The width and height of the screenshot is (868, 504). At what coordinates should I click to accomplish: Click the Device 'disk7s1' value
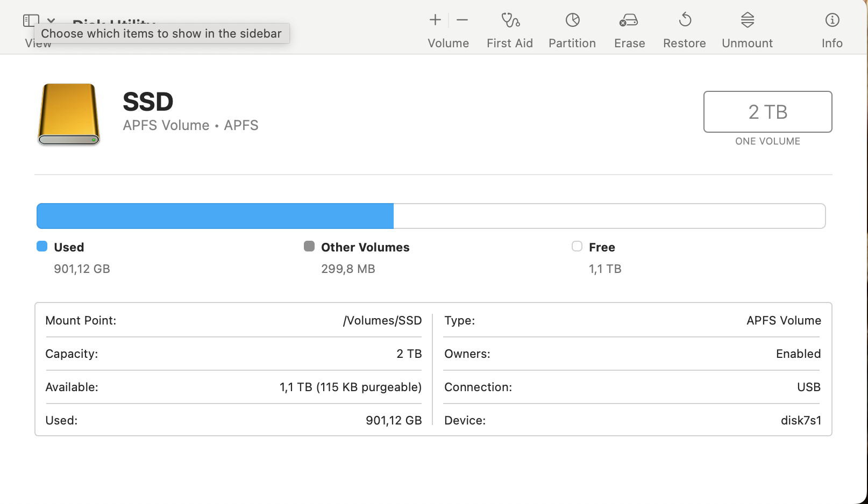coord(801,421)
